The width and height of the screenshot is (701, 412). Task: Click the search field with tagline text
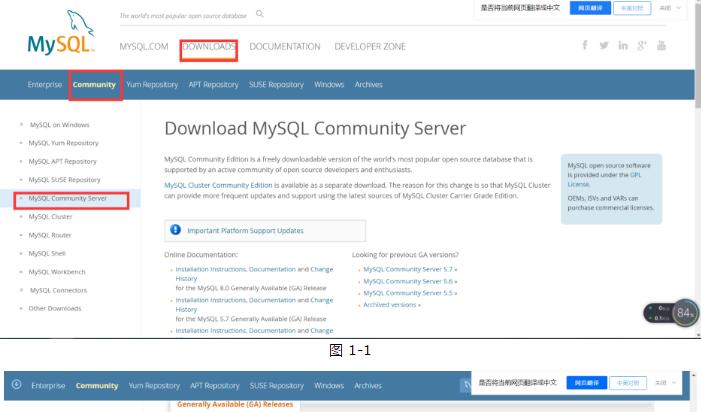pos(183,16)
